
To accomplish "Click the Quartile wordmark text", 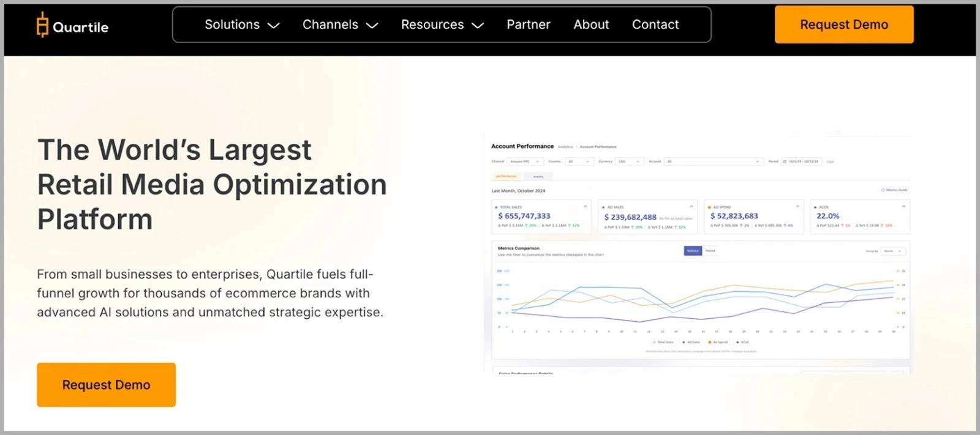I will point(80,27).
